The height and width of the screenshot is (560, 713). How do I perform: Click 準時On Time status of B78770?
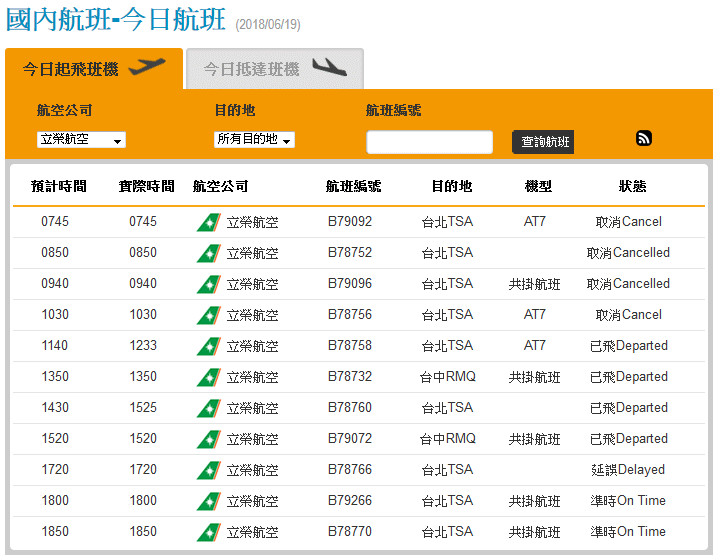(x=628, y=531)
